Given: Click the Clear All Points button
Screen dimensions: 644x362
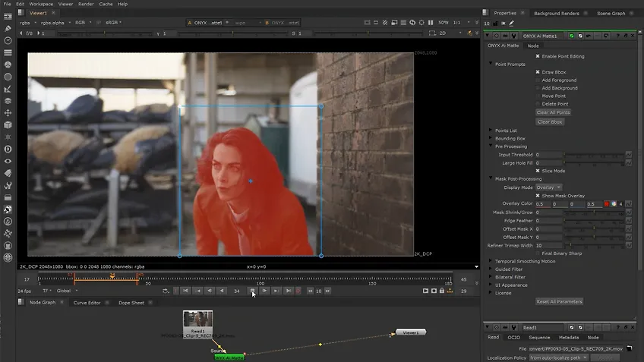Looking at the screenshot, I should [553, 112].
